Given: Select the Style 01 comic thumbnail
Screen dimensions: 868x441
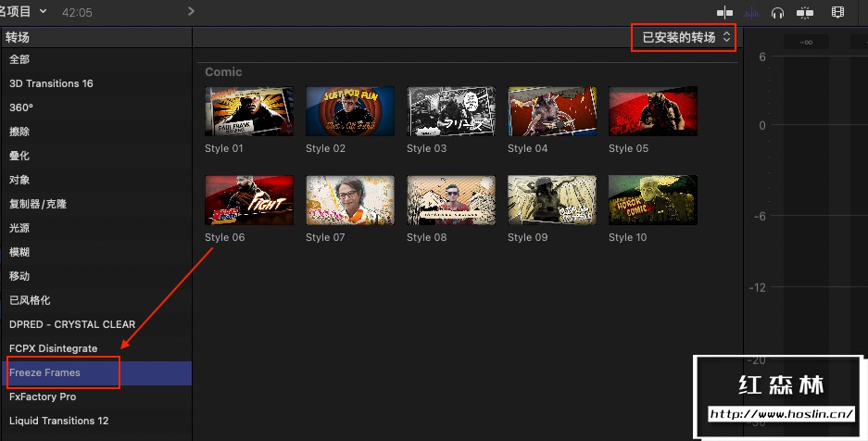Looking at the screenshot, I should (249, 111).
